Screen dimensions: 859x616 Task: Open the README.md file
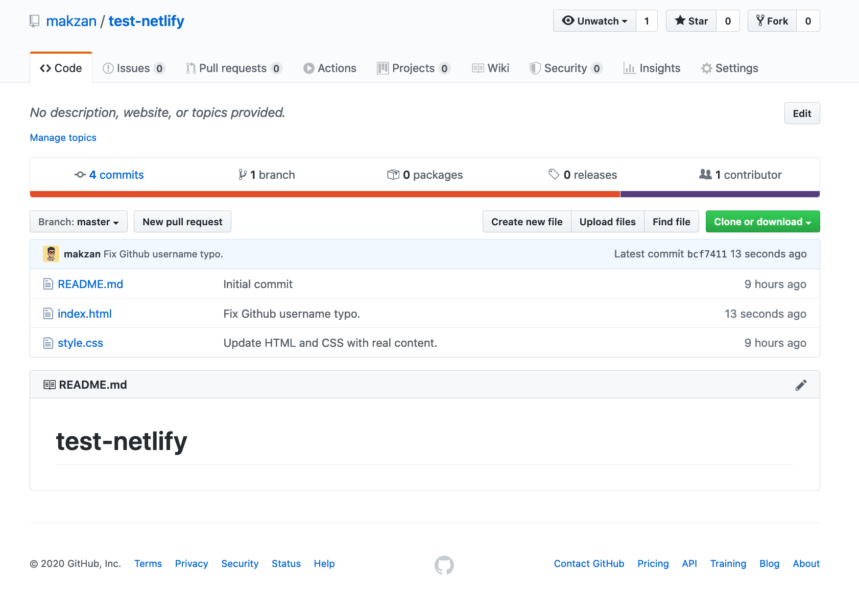90,284
